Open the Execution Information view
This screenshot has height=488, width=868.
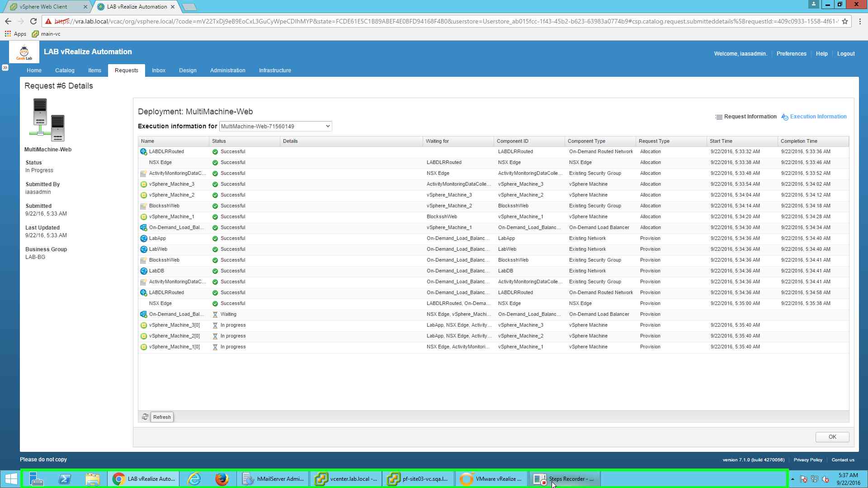click(x=817, y=117)
